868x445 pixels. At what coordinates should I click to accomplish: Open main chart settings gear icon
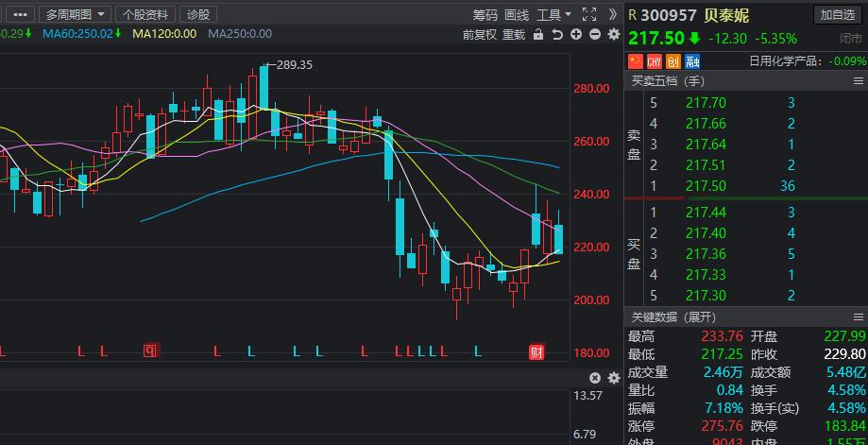613,35
